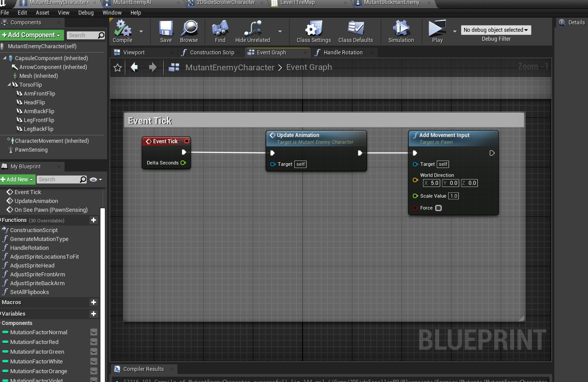Add a new function with plus button
The width and height of the screenshot is (588, 382).
pos(93,220)
